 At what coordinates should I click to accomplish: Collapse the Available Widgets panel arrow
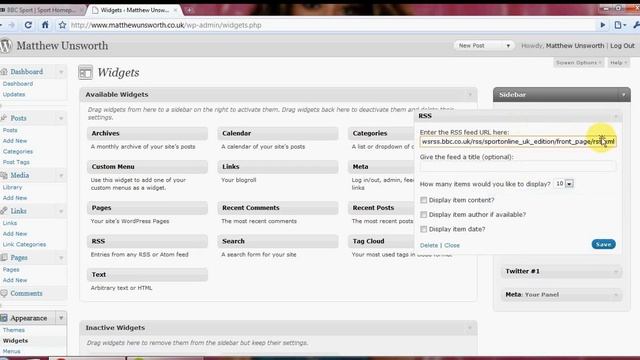470,95
